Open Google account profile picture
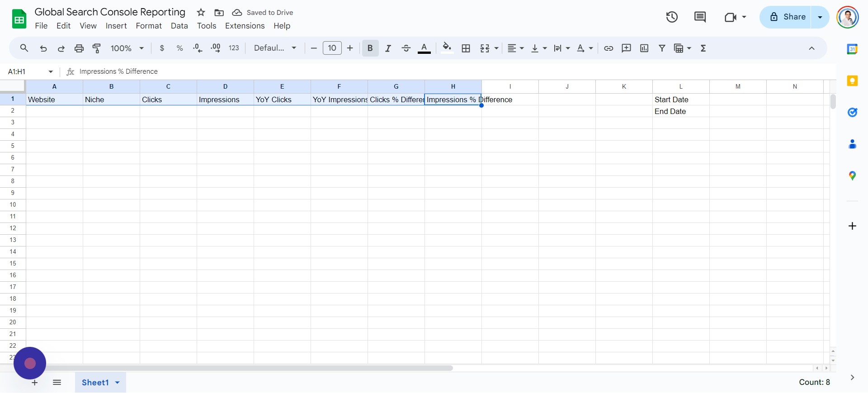This screenshot has height=393, width=868. (x=848, y=17)
